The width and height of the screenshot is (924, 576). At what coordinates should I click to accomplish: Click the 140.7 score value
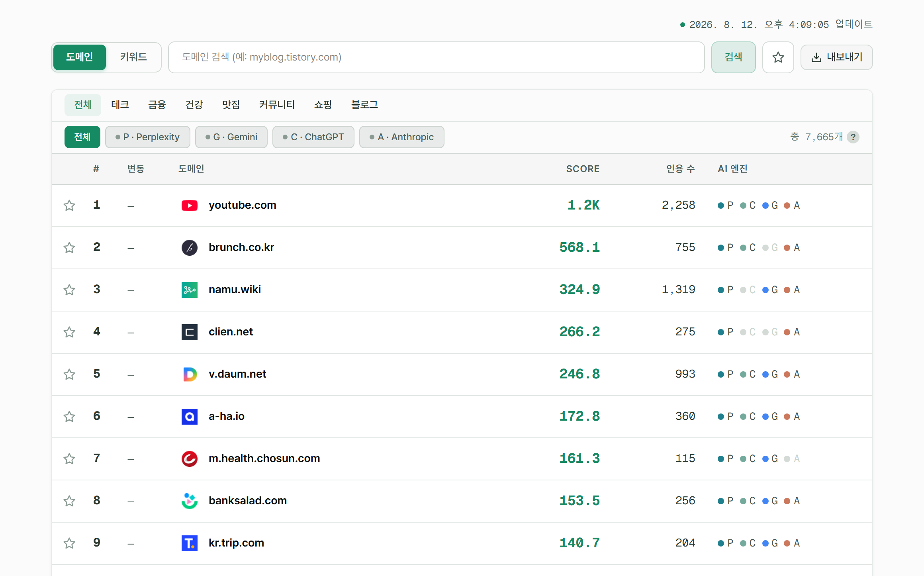[579, 543]
